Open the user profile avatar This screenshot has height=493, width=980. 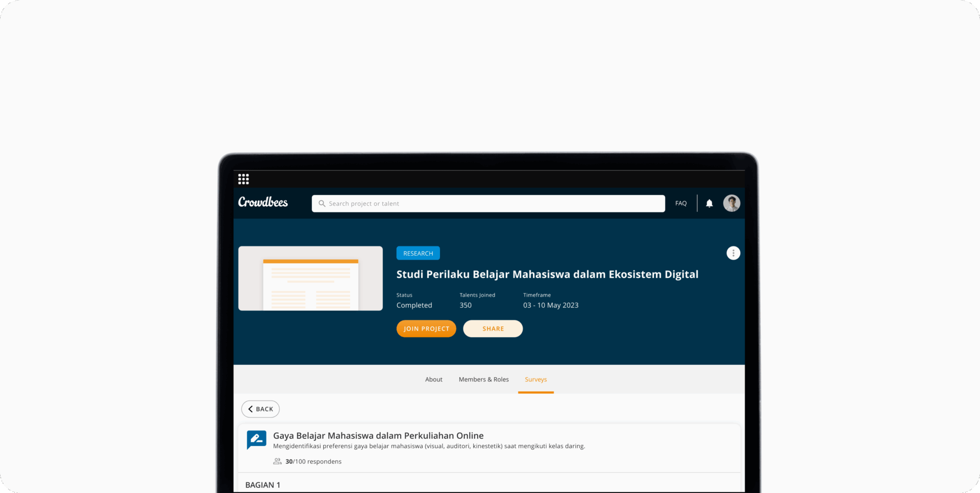(731, 203)
